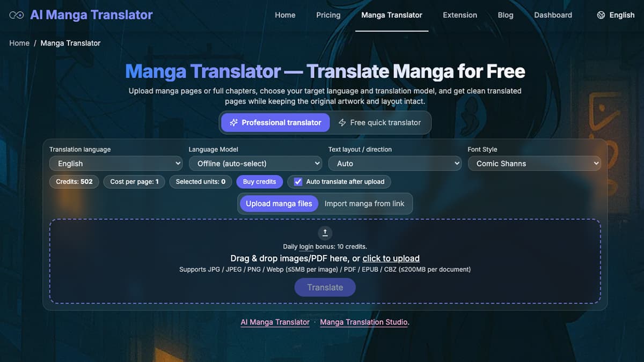Open the English site language selector
Image resolution: width=644 pixels, height=362 pixels.
(x=616, y=15)
